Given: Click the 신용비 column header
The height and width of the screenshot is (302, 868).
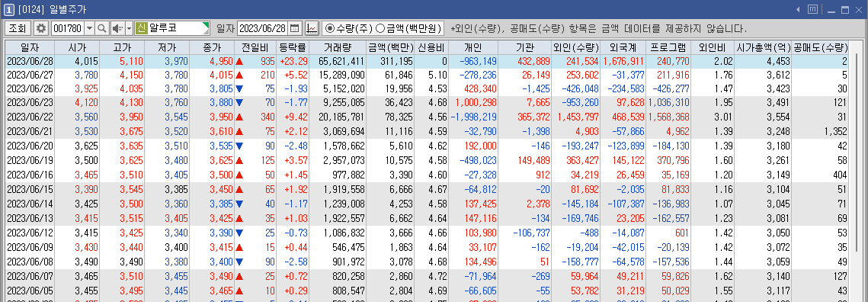Looking at the screenshot, I should tap(431, 47).
